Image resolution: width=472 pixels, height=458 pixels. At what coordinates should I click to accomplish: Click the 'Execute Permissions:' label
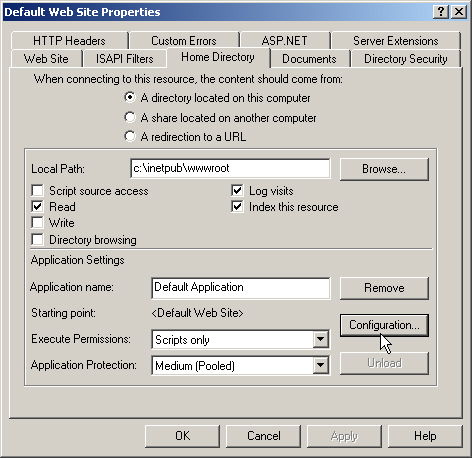81,339
